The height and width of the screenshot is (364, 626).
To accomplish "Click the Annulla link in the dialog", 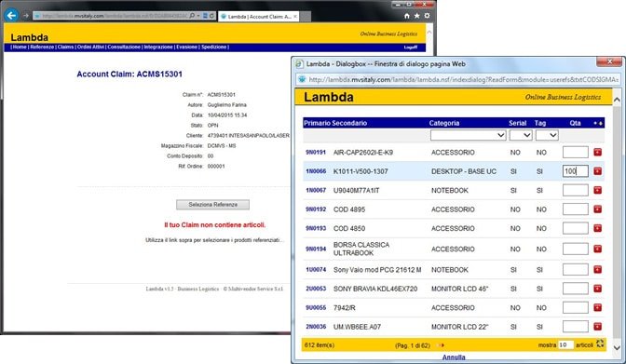I will 454,357.
